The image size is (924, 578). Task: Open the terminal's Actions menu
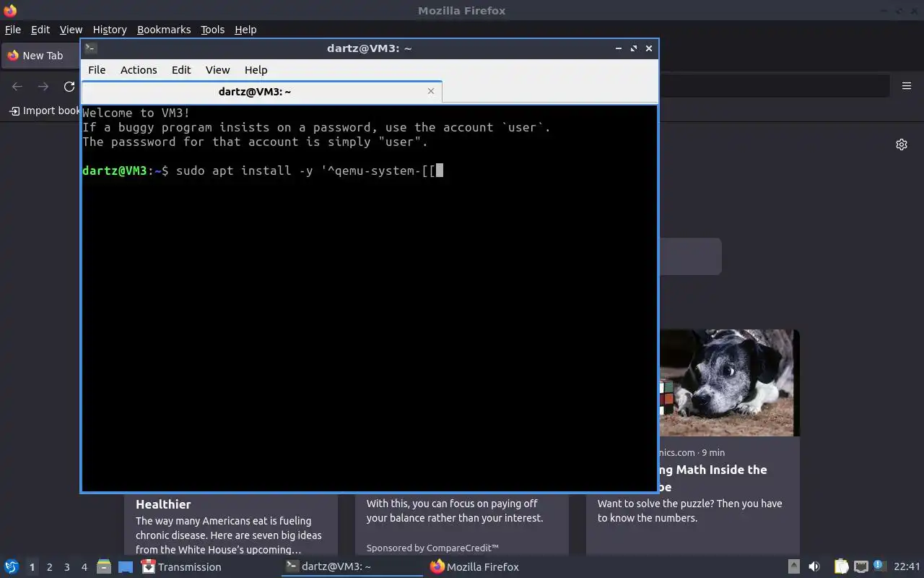coord(139,70)
